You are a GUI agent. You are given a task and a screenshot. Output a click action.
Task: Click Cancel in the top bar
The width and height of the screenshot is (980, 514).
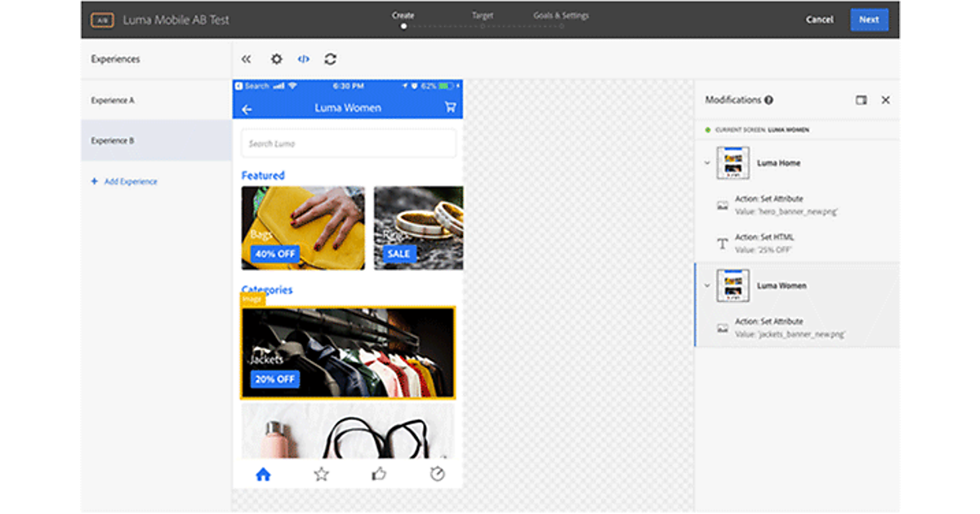pyautogui.click(x=819, y=20)
